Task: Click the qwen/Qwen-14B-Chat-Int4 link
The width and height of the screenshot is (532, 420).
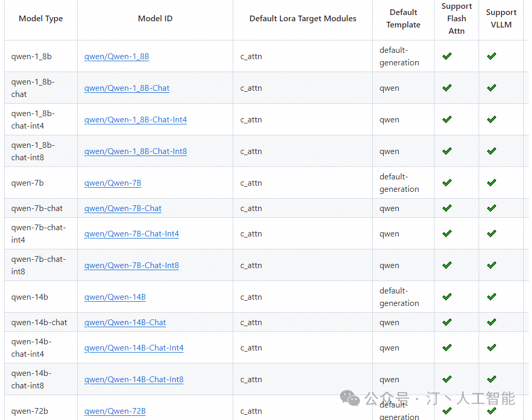Action: point(134,348)
